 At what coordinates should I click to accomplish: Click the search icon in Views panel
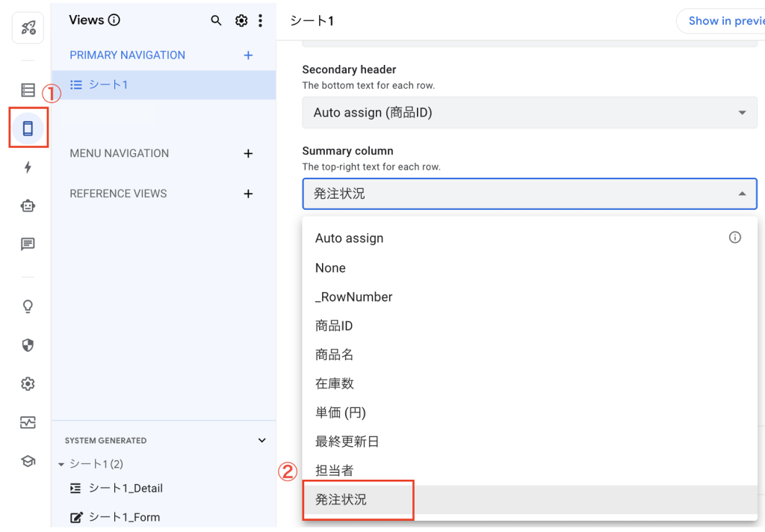216,21
